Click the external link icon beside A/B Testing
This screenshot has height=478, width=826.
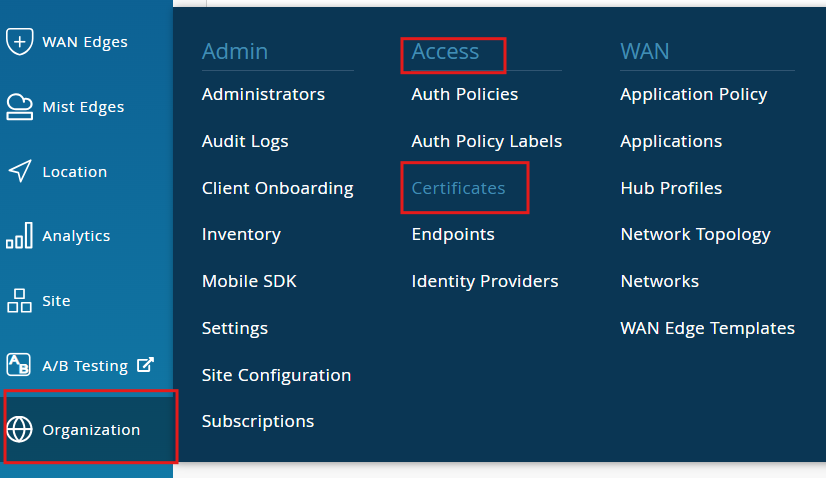coord(145,365)
